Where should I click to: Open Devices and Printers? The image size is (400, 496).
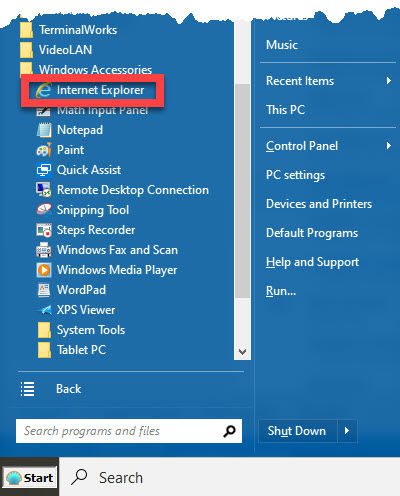(x=319, y=204)
